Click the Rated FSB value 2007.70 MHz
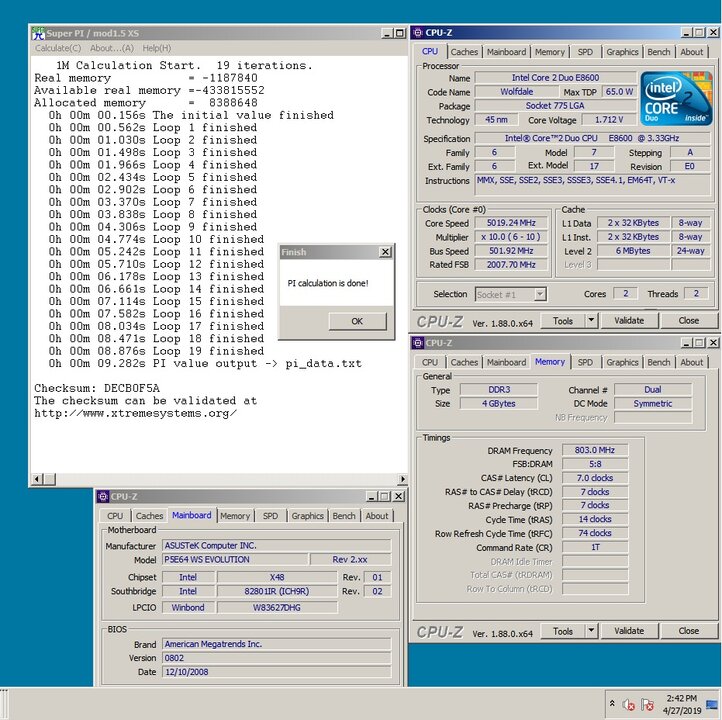 pos(511,265)
